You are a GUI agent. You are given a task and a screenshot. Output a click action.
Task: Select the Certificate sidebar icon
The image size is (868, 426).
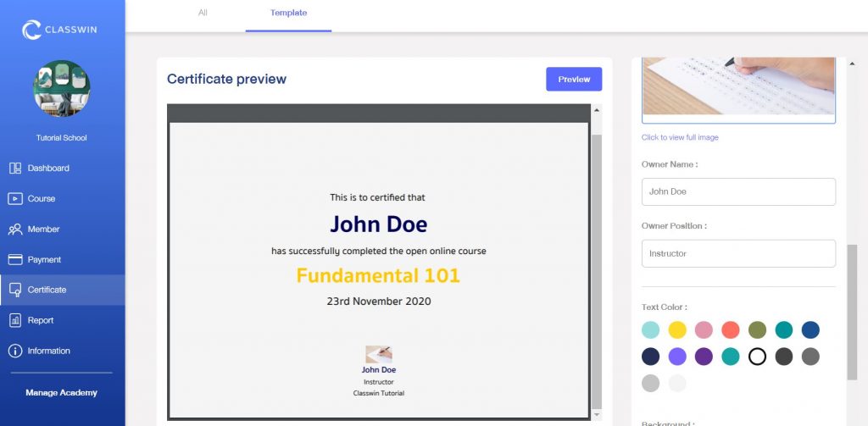click(x=14, y=290)
